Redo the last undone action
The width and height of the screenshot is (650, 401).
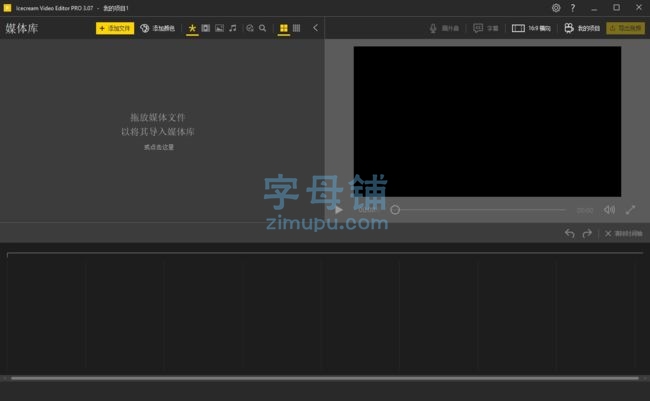[x=587, y=233]
